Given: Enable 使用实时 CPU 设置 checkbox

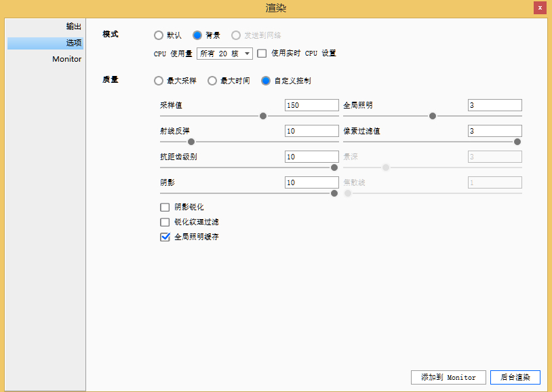Looking at the screenshot, I should (x=262, y=54).
